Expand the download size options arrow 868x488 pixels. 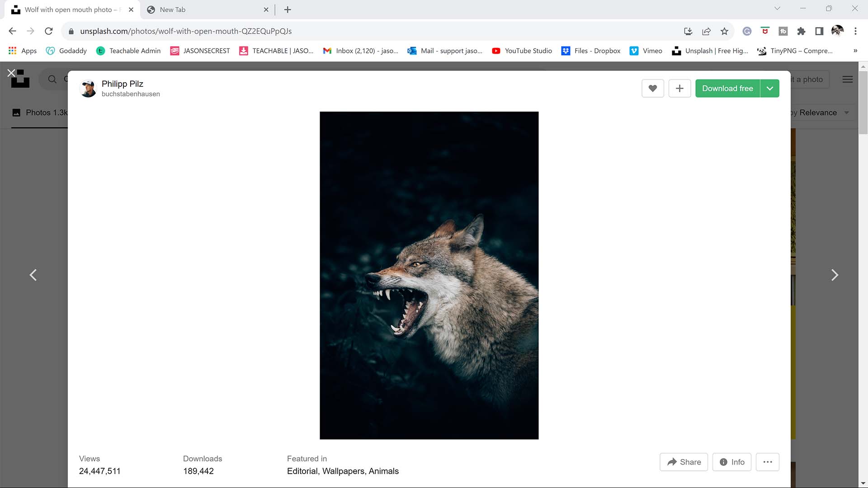(770, 89)
